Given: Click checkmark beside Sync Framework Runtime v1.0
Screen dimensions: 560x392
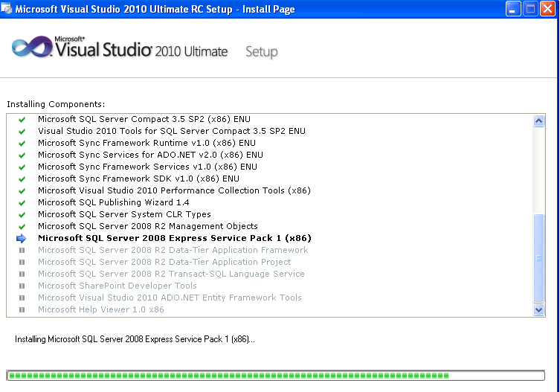Looking at the screenshot, I should point(22,144).
